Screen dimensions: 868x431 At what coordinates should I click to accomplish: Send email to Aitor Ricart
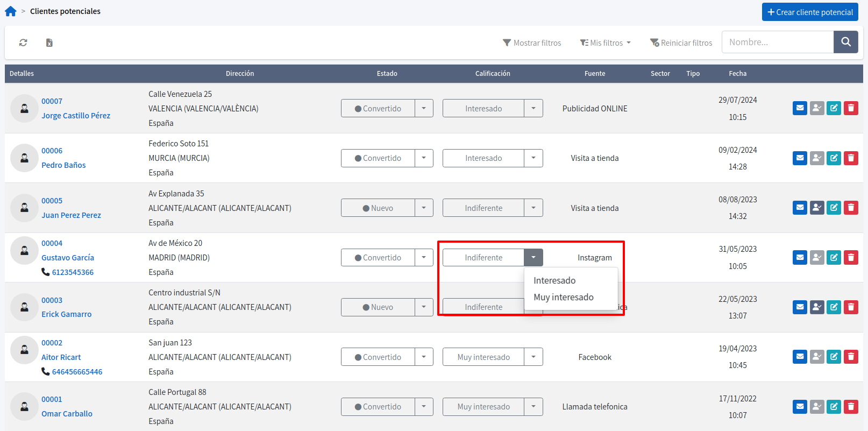point(800,357)
